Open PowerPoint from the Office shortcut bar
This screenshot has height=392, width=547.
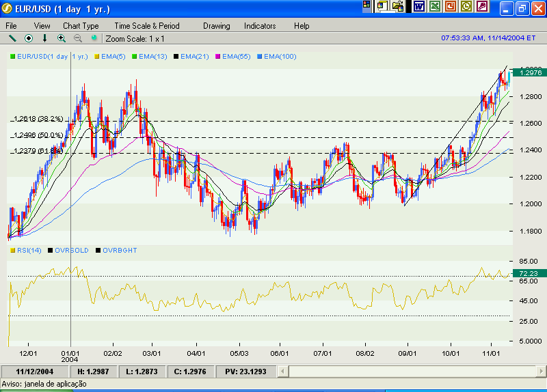coord(451,7)
